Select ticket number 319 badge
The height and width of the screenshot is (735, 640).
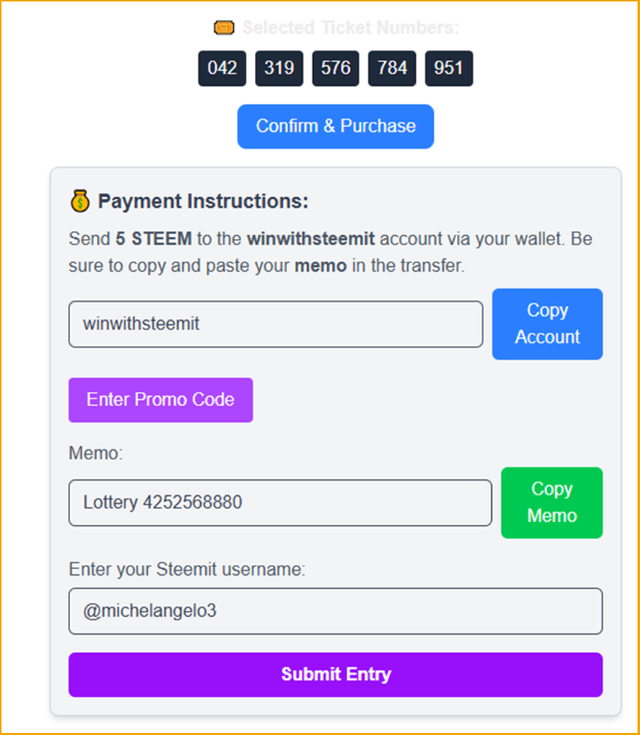tap(279, 68)
